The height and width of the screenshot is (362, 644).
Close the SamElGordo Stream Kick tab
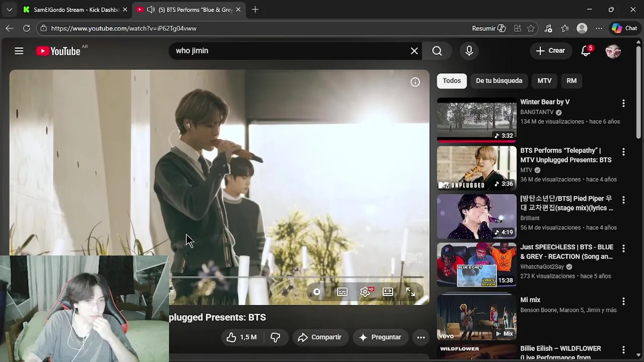tap(125, 10)
